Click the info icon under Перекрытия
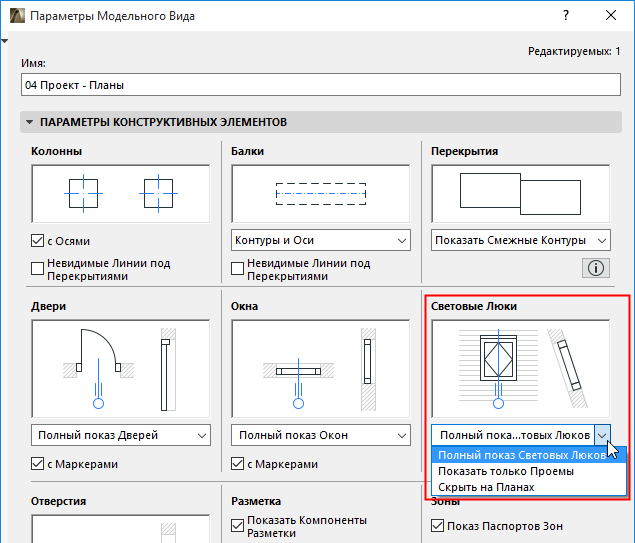 coord(596,267)
